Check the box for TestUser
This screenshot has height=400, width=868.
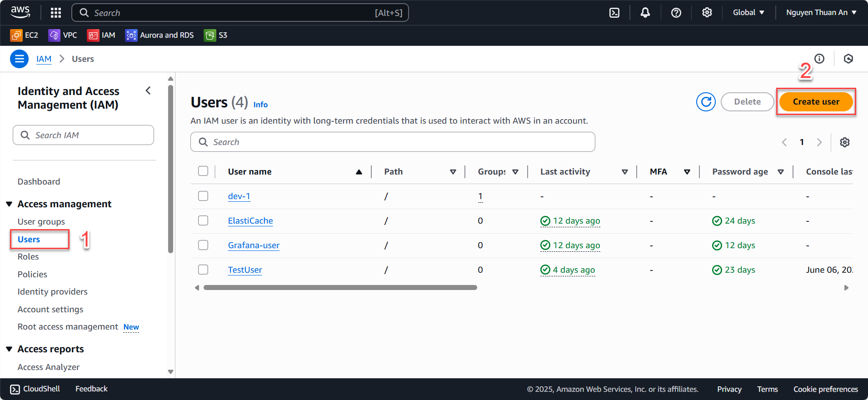[203, 270]
